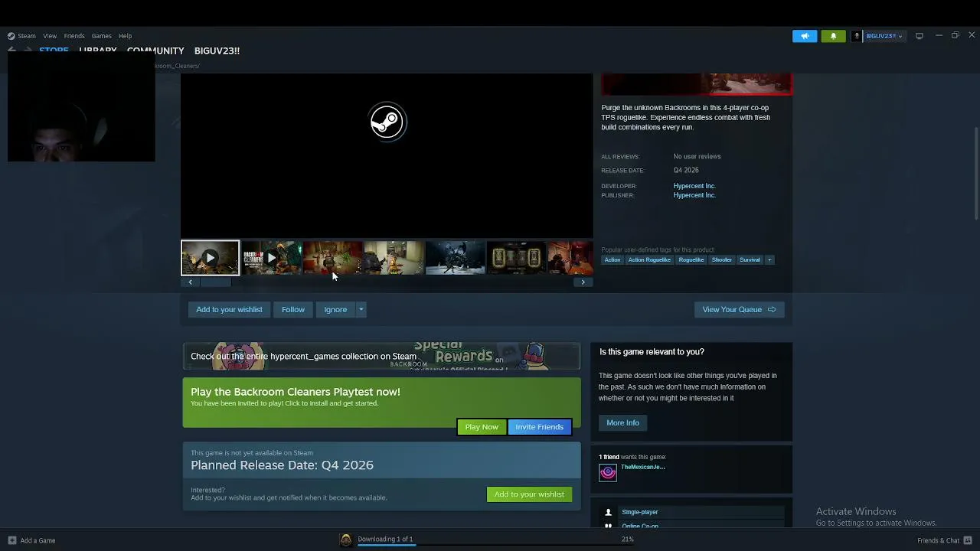Click the plus button to add tags
Image resolution: width=980 pixels, height=551 pixels.
pos(769,259)
